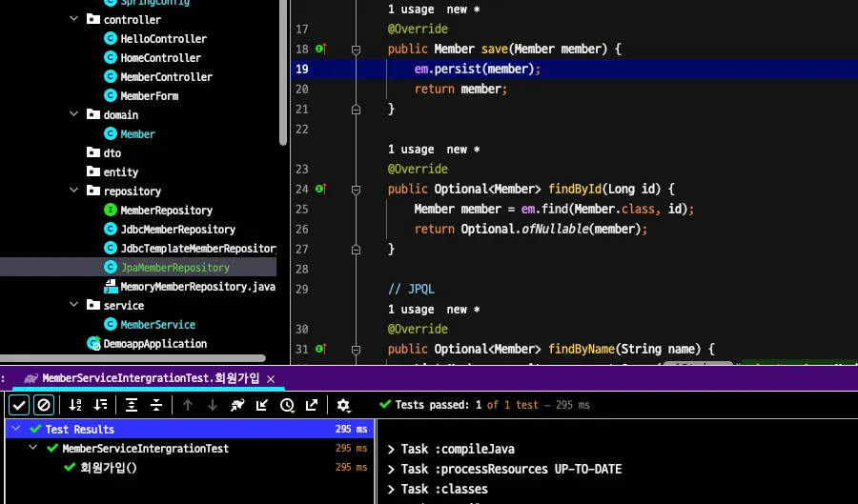Image resolution: width=858 pixels, height=504 pixels.
Task: Close the MemberServiceIntergrationTest run tab
Action: coord(270,378)
